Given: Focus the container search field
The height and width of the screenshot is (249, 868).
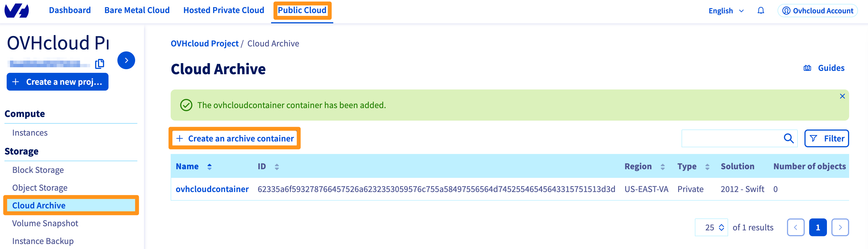Looking at the screenshot, I should [x=731, y=138].
